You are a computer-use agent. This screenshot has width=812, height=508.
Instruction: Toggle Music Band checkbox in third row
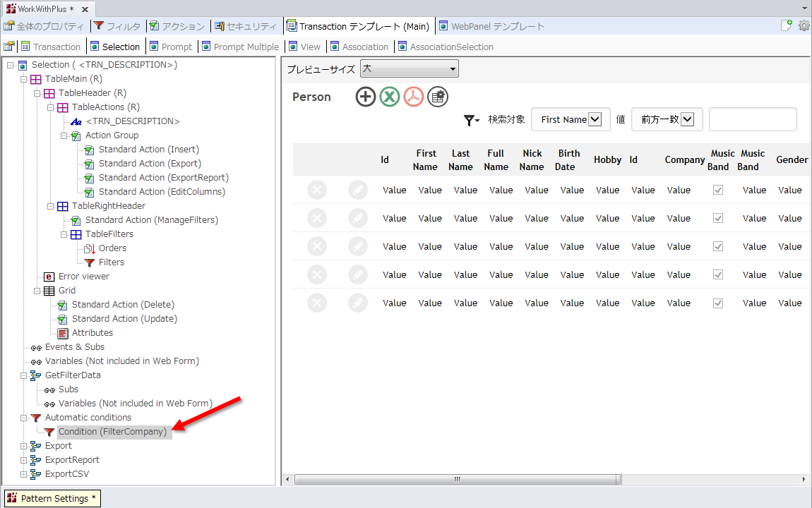718,246
